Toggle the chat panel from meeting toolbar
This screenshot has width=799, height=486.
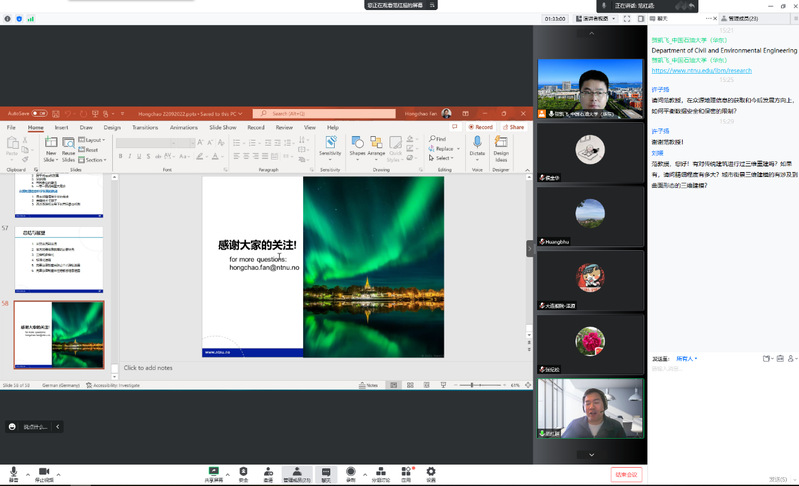click(326, 471)
